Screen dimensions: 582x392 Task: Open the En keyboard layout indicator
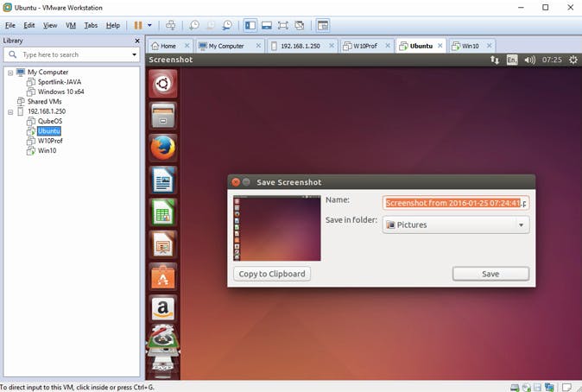click(512, 60)
